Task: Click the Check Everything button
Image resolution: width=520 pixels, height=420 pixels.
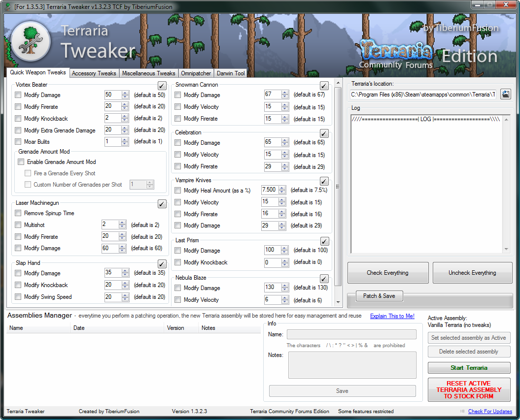Action: [x=388, y=273]
